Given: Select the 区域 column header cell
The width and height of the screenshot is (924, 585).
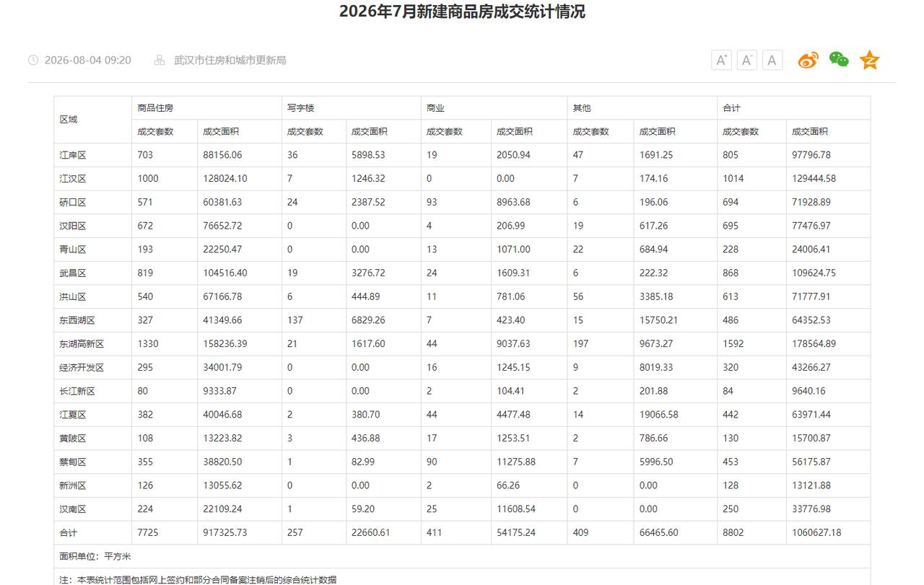Looking at the screenshot, I should coord(92,120).
